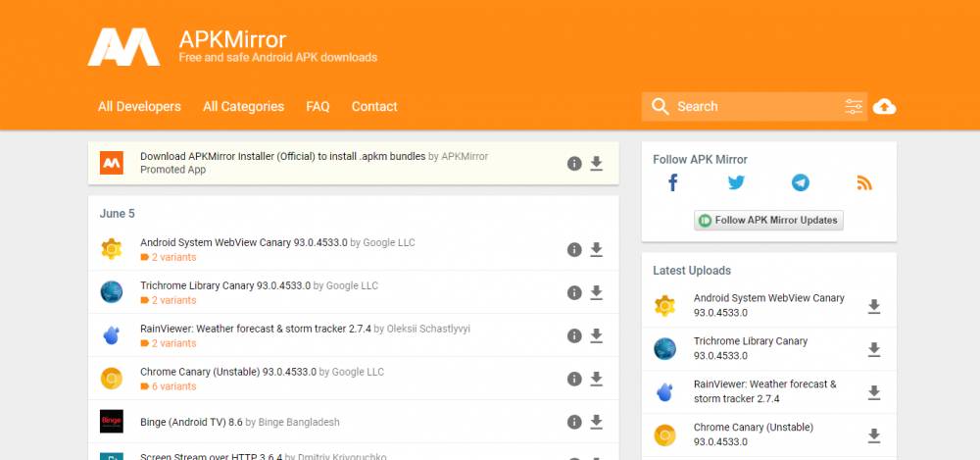Show info for Binge (Android TV)
980x460 pixels.
[574, 422]
